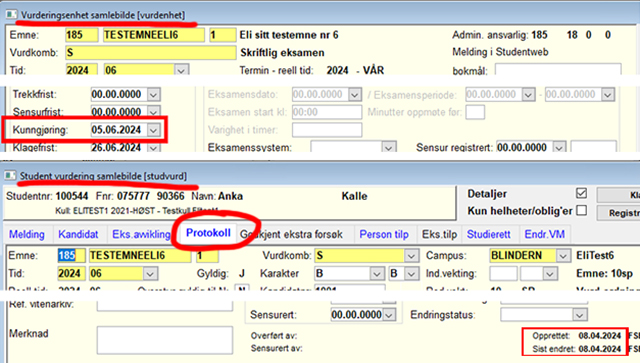Click the Emne code field 185 in vurdenhet
This screenshot has height=363, width=640.
(x=82, y=35)
